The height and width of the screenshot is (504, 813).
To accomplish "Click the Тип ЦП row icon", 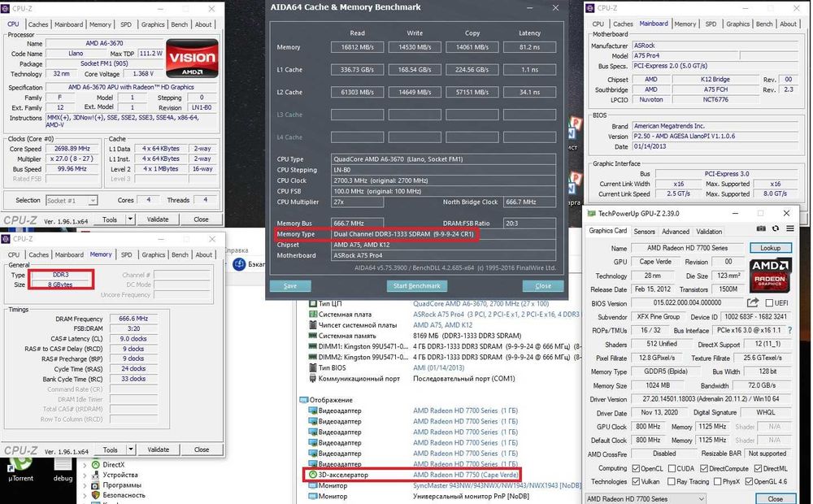I will pyautogui.click(x=313, y=303).
